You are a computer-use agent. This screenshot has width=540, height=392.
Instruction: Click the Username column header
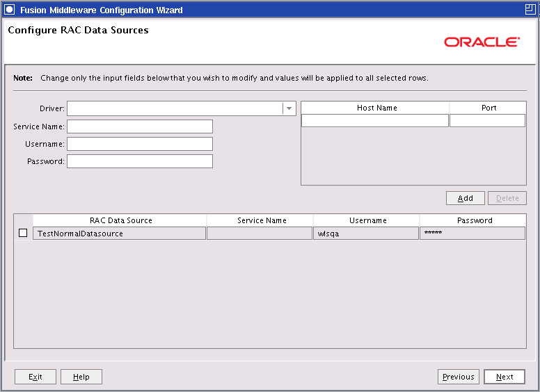click(x=367, y=220)
